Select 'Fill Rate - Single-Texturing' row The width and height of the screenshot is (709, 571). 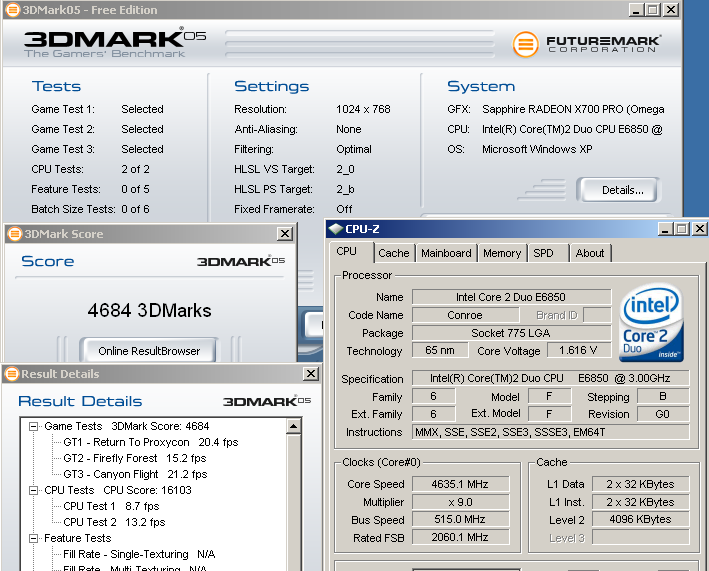(139, 554)
